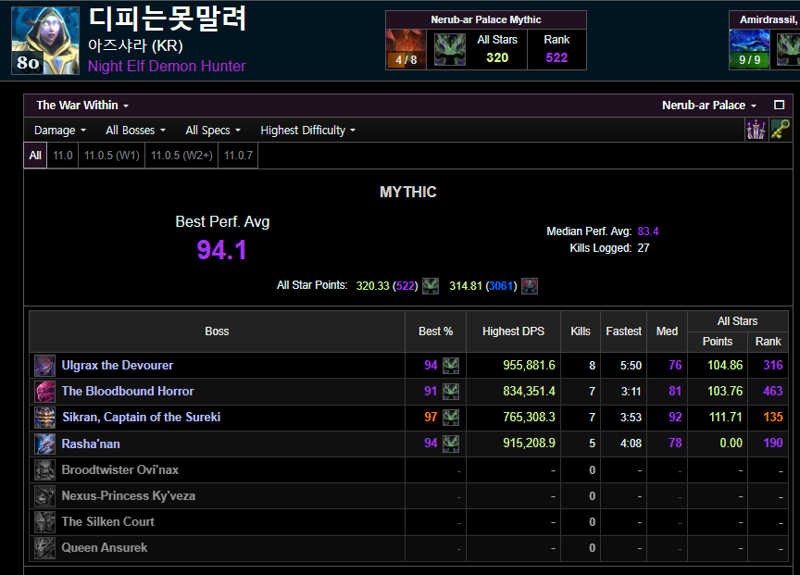Click the spec icon next to 314.81 points
This screenshot has width=800, height=575.
pos(530,286)
